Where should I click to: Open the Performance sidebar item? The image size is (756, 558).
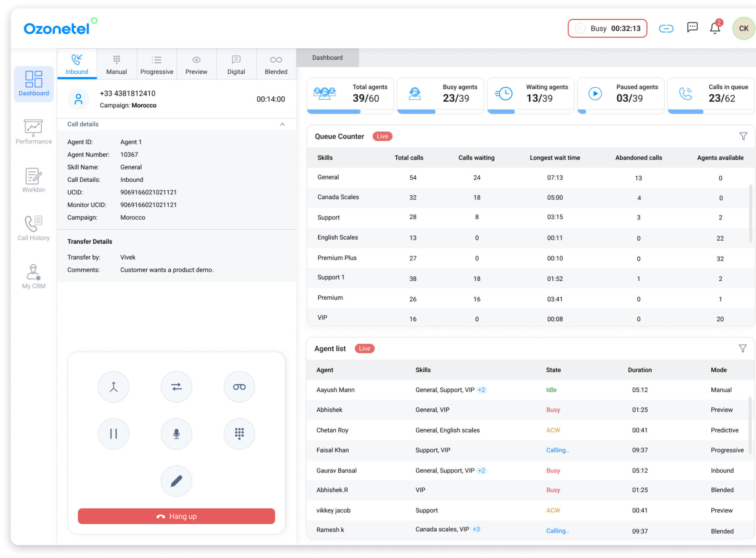point(34,132)
